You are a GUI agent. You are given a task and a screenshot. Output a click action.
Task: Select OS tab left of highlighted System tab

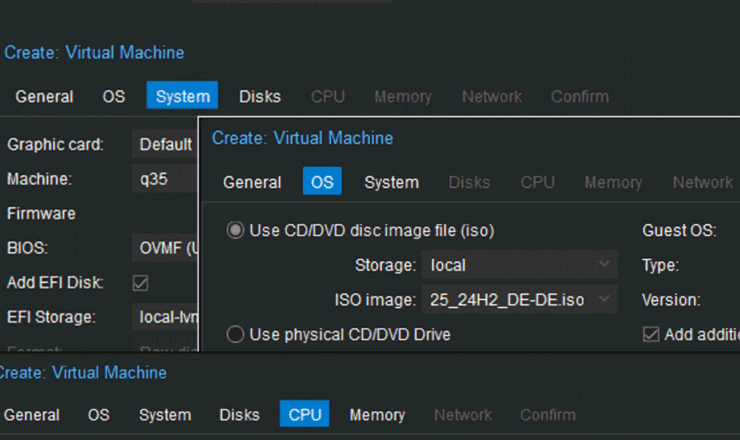[x=114, y=97]
